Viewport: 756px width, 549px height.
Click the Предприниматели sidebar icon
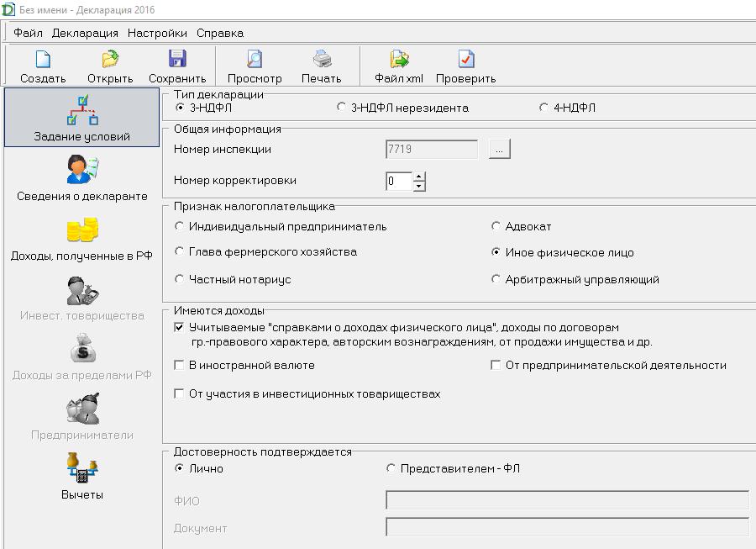pos(82,409)
